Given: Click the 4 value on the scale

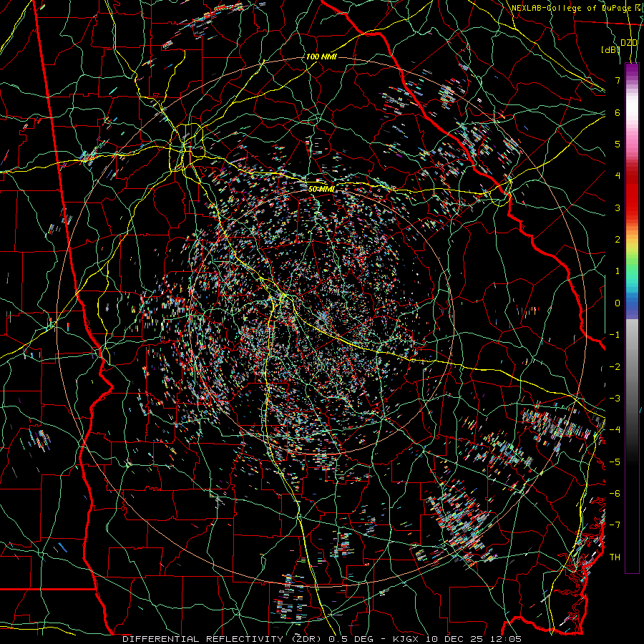Looking at the screenshot, I should point(618,176).
